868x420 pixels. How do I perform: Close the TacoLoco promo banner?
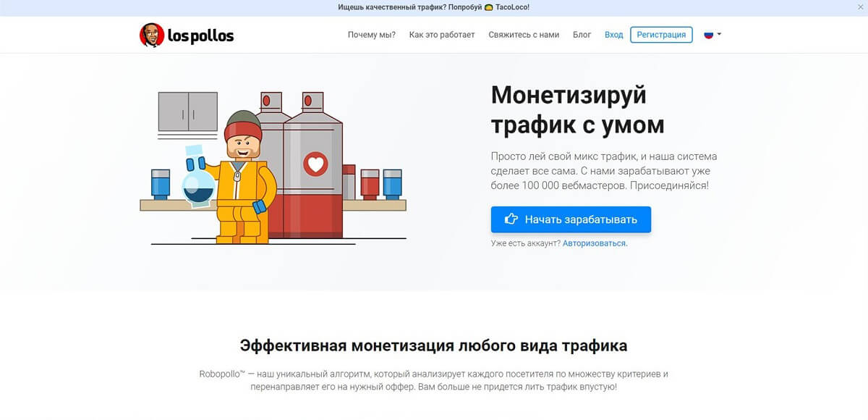[x=859, y=7]
